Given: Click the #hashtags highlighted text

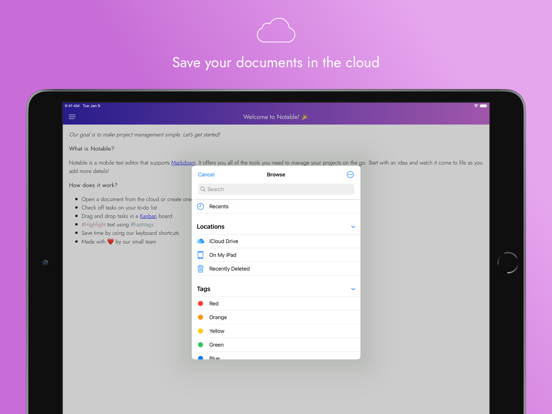Looking at the screenshot, I should pyautogui.click(x=142, y=225).
